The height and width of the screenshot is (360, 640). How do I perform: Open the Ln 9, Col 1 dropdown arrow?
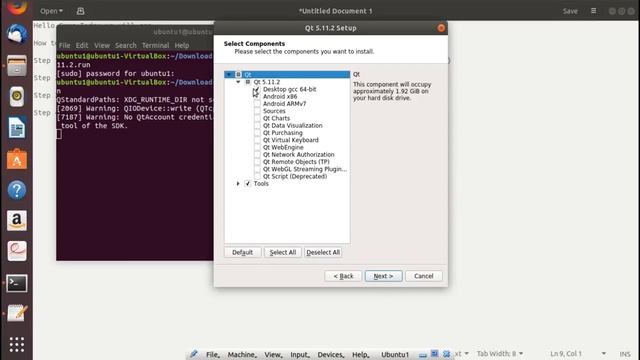click(x=604, y=353)
